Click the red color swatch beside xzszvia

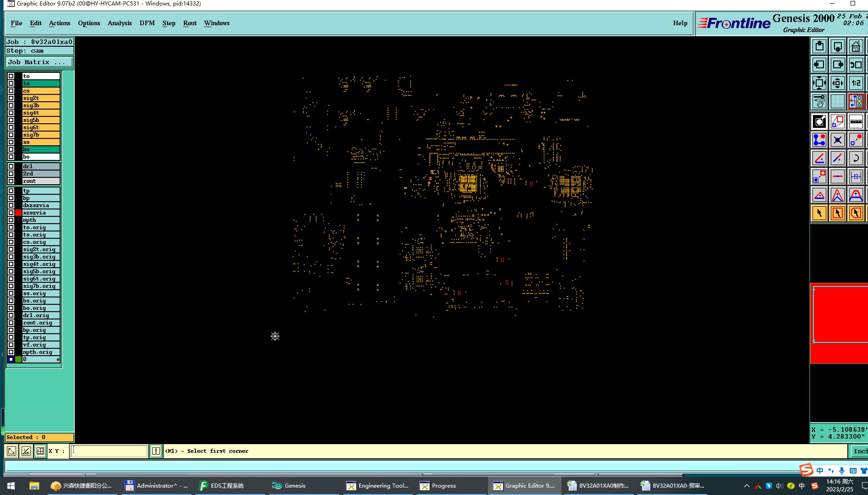click(x=18, y=213)
